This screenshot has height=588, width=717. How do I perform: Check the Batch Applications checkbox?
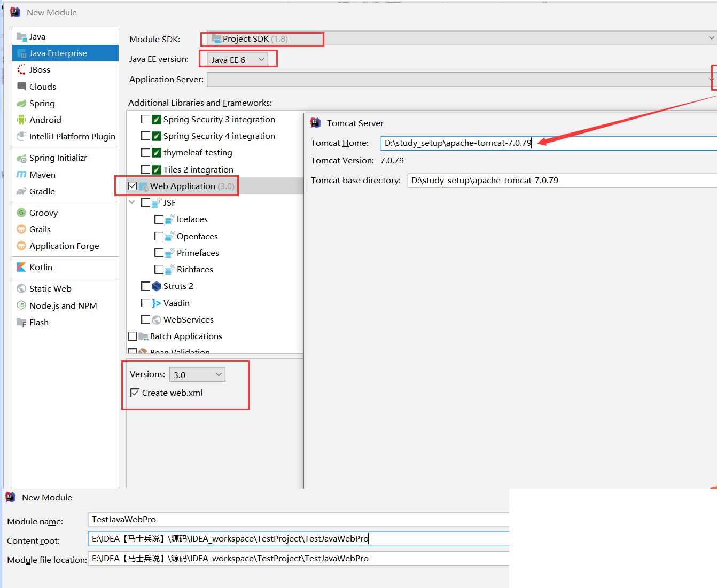[133, 336]
